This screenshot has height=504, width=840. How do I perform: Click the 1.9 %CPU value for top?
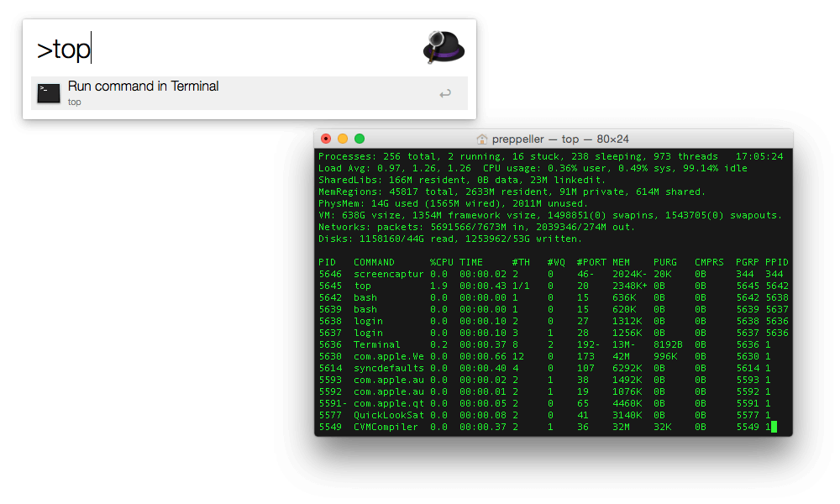[x=438, y=286]
